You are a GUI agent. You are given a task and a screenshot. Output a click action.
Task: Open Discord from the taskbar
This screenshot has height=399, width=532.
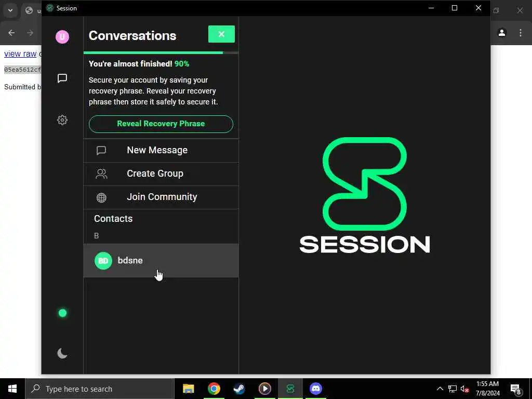[x=315, y=389]
